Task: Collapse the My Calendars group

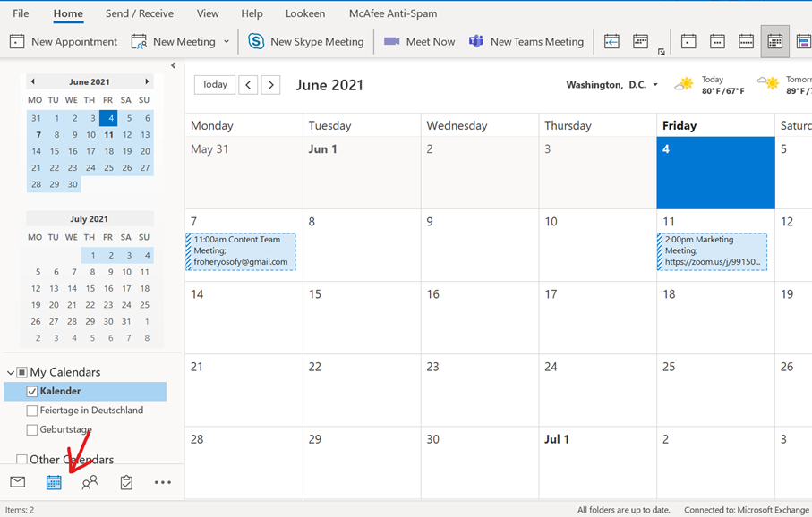Action: pos(11,372)
